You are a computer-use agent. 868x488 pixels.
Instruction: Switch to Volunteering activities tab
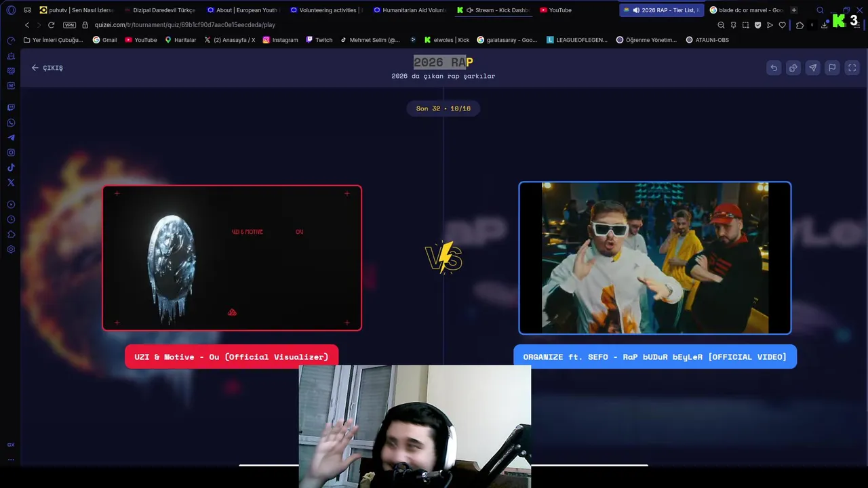click(x=325, y=10)
